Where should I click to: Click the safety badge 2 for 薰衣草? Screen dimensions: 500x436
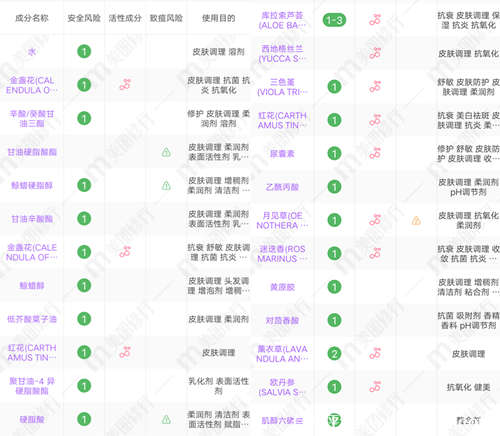point(334,354)
